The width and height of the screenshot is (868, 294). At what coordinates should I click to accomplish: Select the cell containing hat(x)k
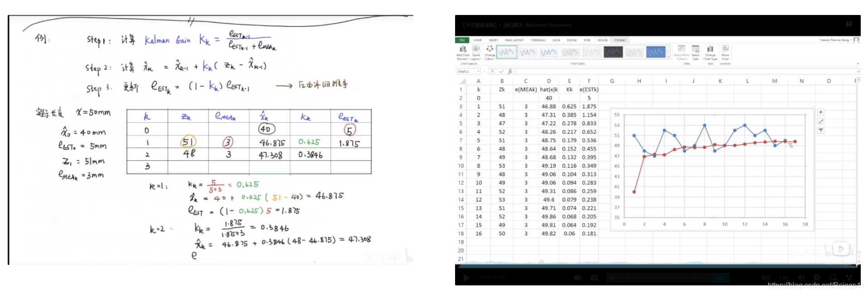pos(548,89)
